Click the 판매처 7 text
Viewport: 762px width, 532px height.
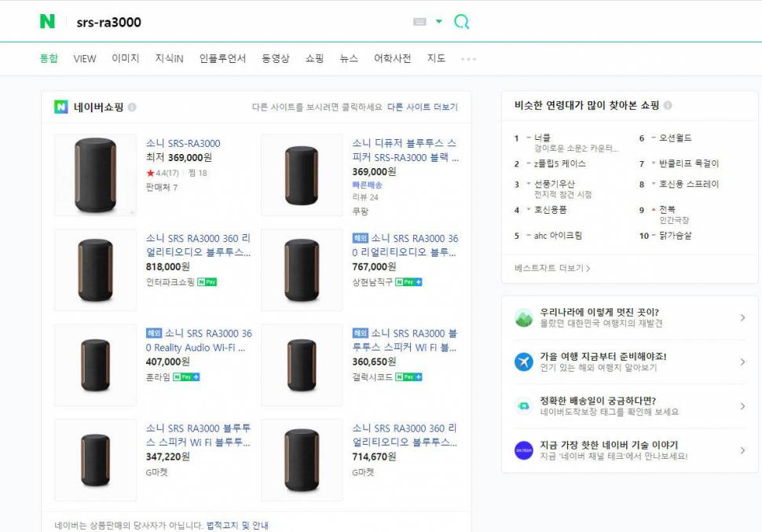(162, 187)
